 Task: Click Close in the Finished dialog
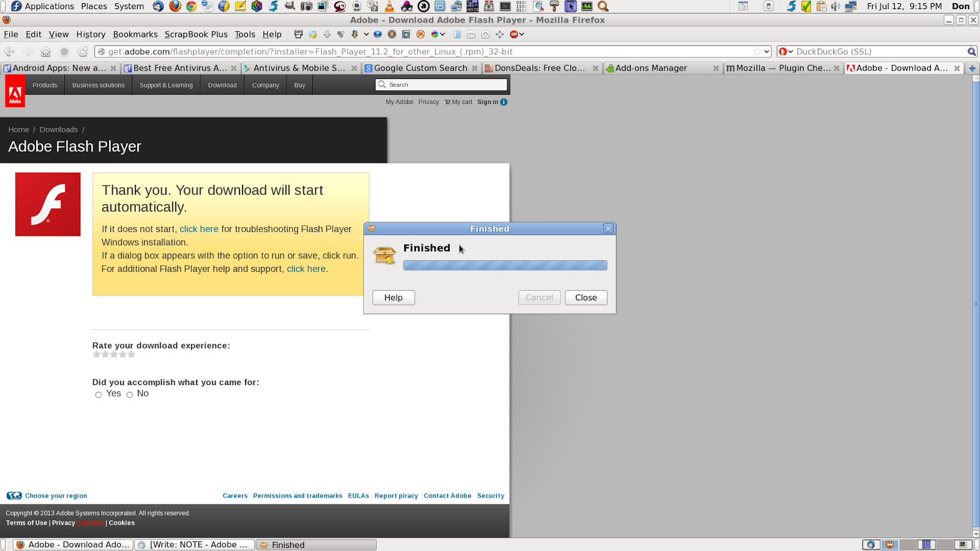pos(586,298)
